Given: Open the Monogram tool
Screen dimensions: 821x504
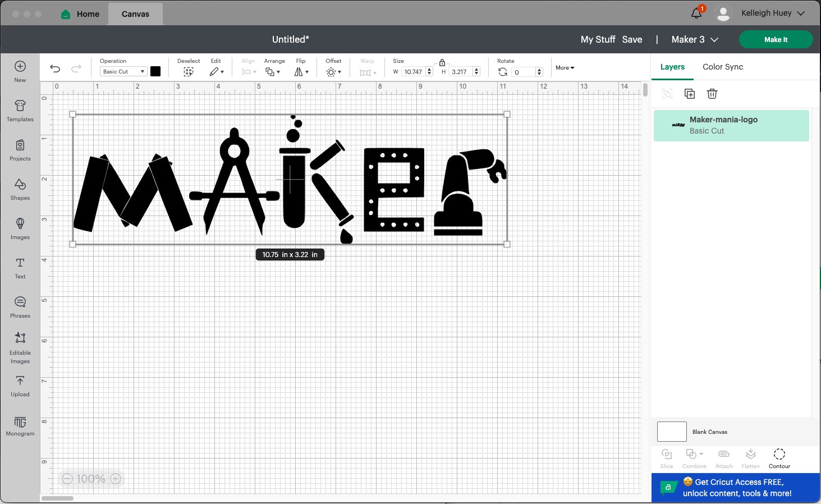Looking at the screenshot, I should 20,426.
